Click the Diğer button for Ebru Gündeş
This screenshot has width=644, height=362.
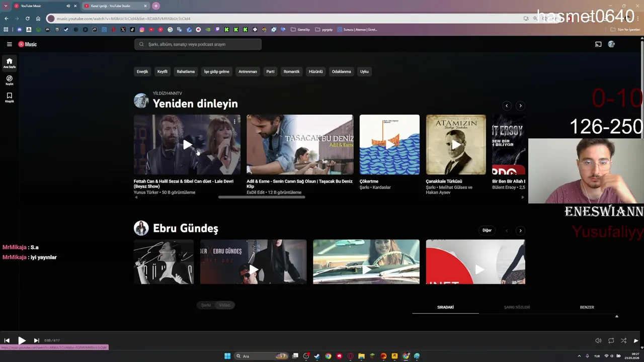pos(487,230)
